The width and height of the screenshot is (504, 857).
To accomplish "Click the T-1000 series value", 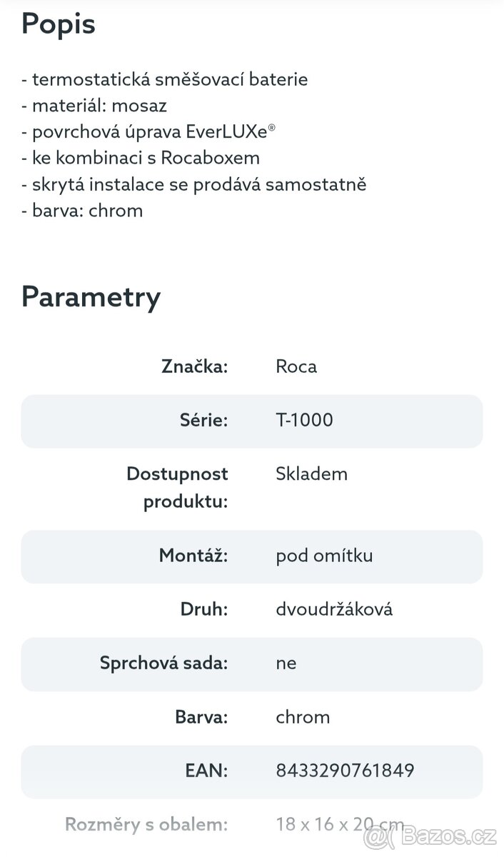I will [304, 420].
